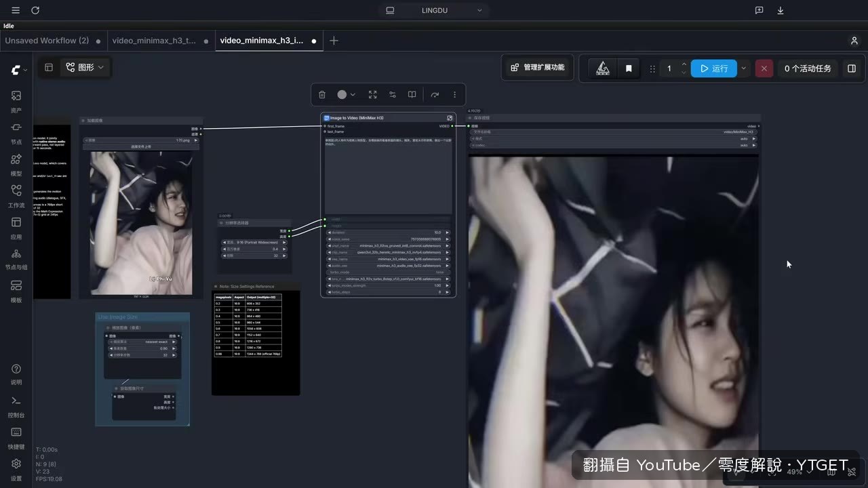Change the audio_vae selection
Viewport: 868px width, 488px height.
388,266
